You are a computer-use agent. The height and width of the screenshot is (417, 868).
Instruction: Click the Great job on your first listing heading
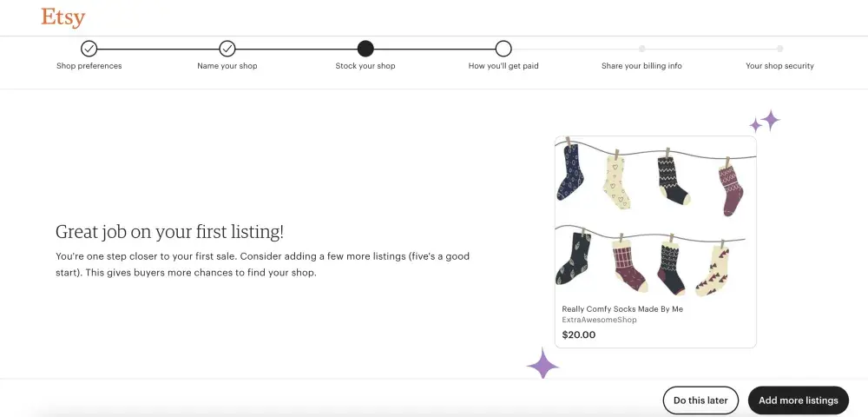(169, 232)
